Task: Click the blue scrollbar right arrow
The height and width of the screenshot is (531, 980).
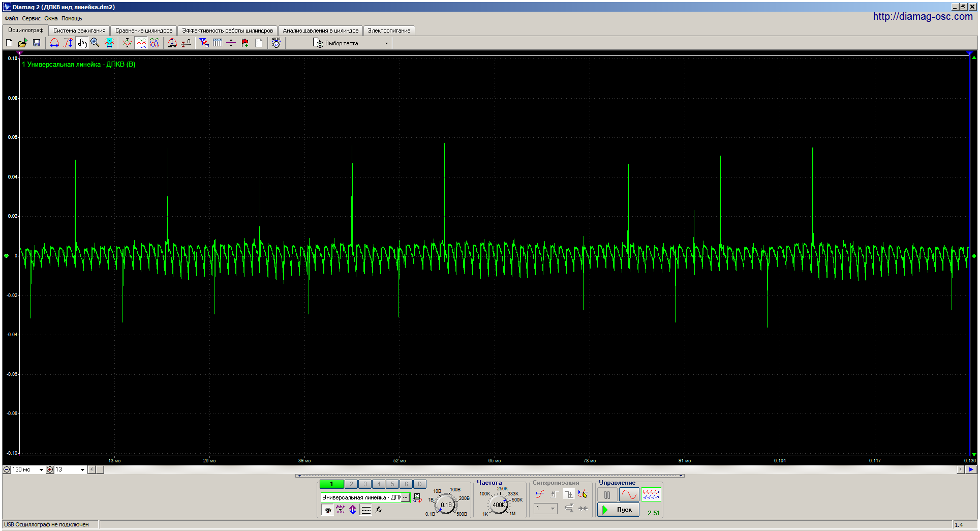Action: (971, 469)
